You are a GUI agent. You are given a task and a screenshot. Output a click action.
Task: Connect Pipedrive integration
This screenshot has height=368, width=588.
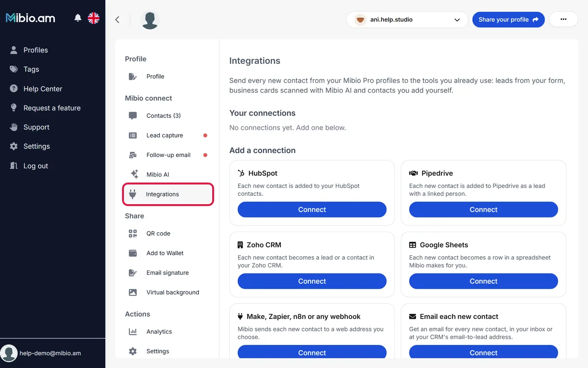click(484, 210)
